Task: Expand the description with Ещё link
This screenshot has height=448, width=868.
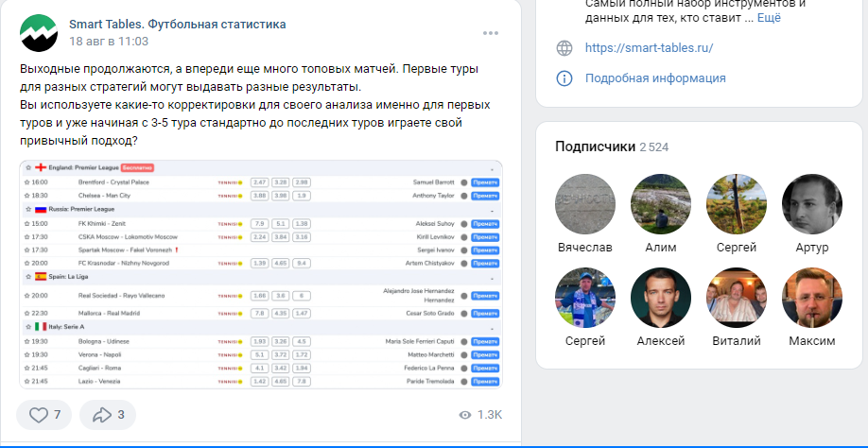Action: pos(769,17)
